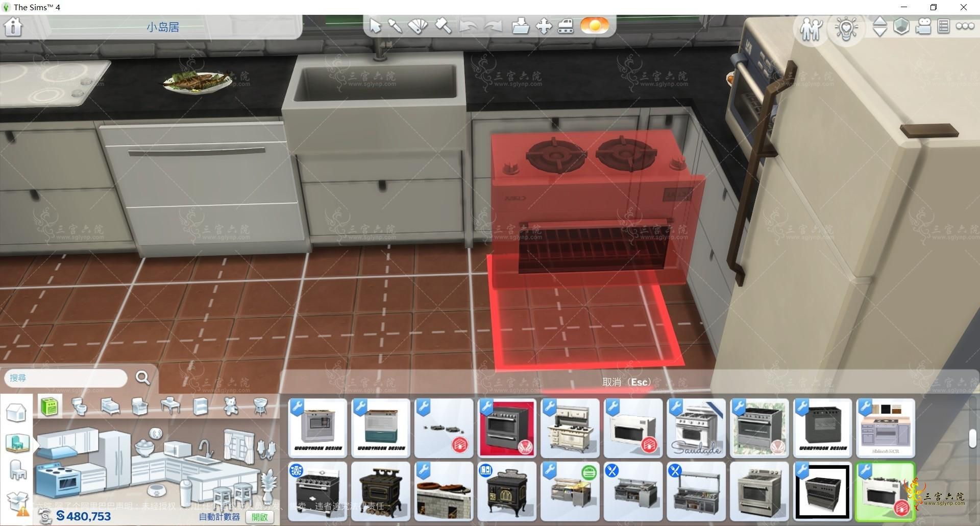Pick the dark gray Wondymoon Design stove
This screenshot has width=980, height=526.
tap(823, 428)
